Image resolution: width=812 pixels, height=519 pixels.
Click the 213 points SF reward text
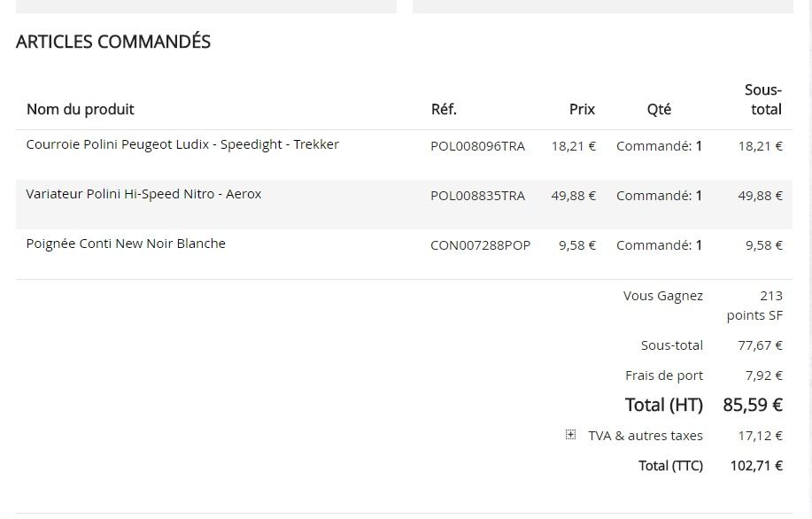[754, 306]
